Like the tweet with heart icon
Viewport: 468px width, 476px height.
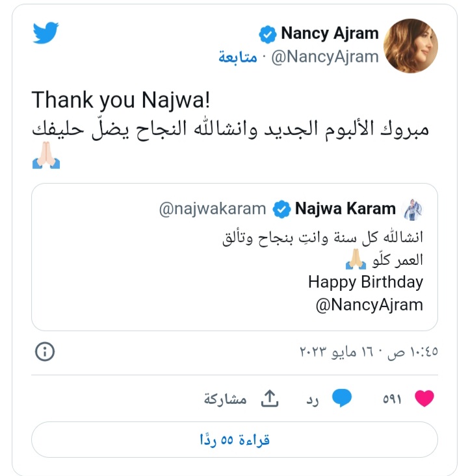pyautogui.click(x=424, y=399)
